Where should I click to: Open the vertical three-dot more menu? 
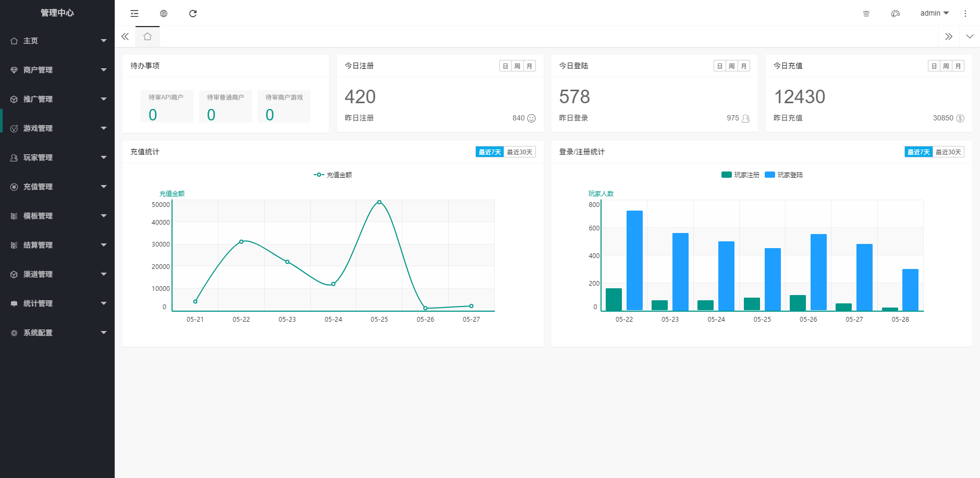click(x=965, y=14)
